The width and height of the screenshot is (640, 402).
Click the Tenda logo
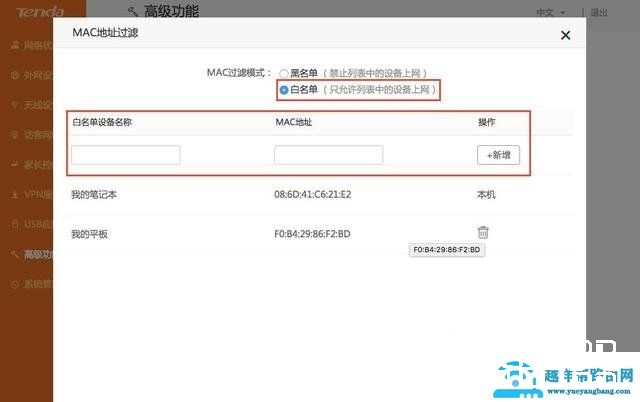point(40,12)
